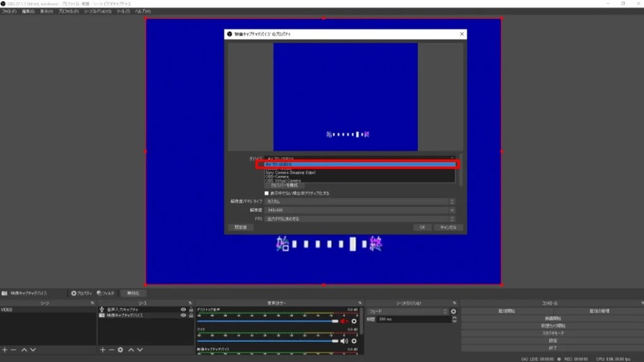Click the 録画開始 button
Screen dimensions: 644x362
click(553, 319)
